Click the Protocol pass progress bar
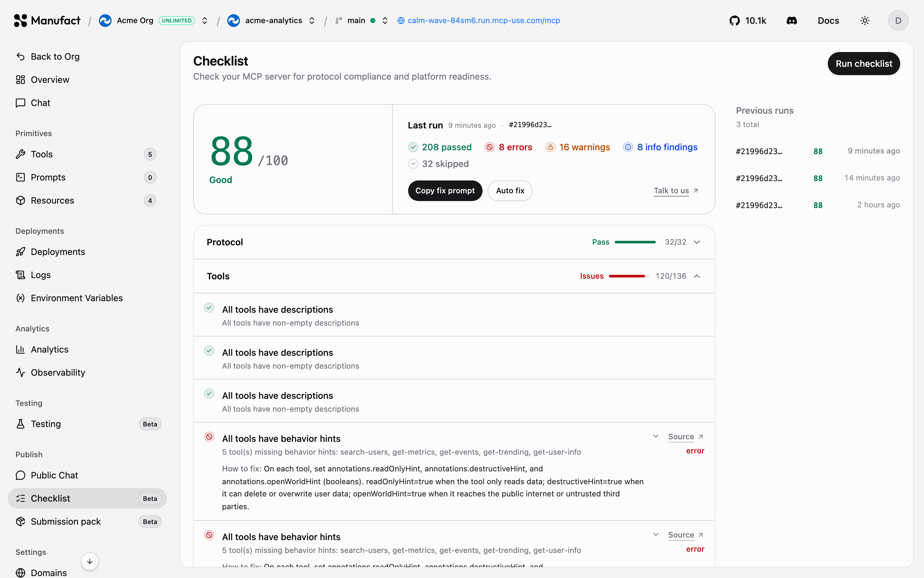The width and height of the screenshot is (924, 578). coord(635,242)
